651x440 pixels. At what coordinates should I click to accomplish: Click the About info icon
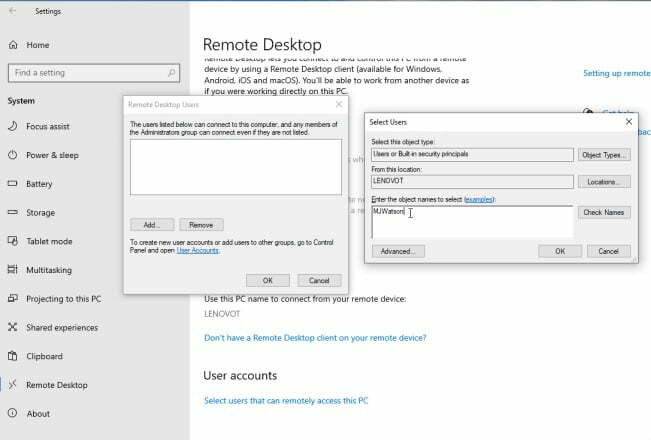tap(13, 413)
